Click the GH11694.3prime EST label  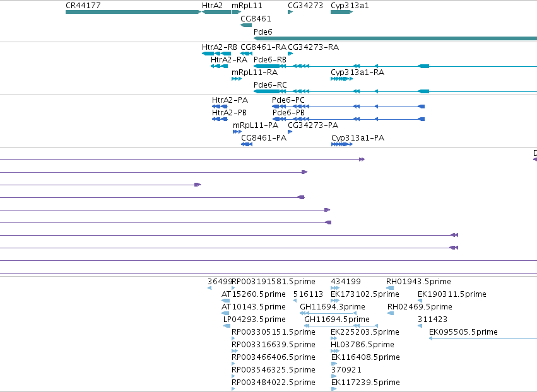coord(332,307)
